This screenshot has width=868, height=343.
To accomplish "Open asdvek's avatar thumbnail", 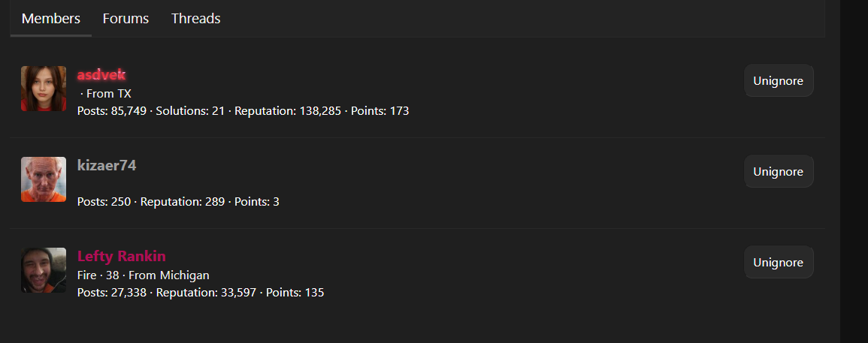I will (44, 89).
